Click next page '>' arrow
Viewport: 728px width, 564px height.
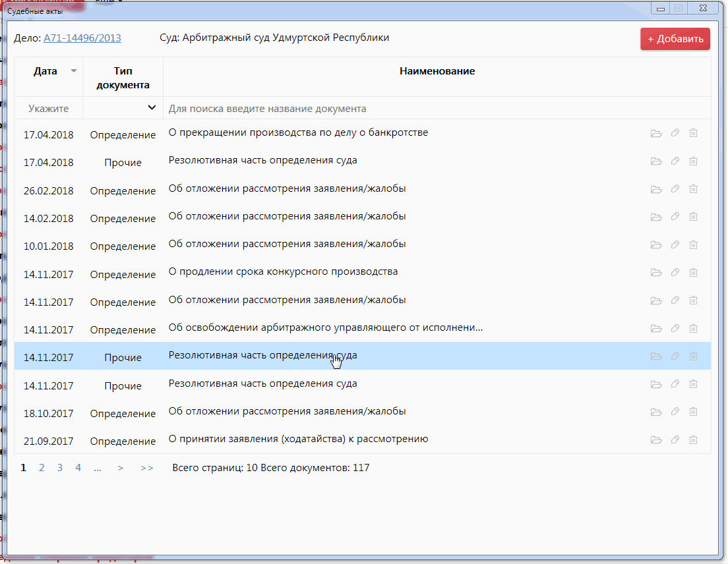tap(120, 468)
